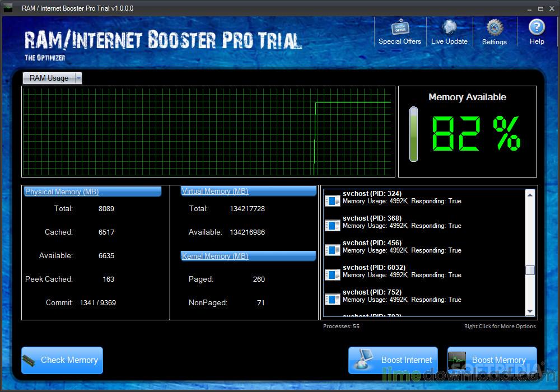Click the Boost Internet button

393,360
